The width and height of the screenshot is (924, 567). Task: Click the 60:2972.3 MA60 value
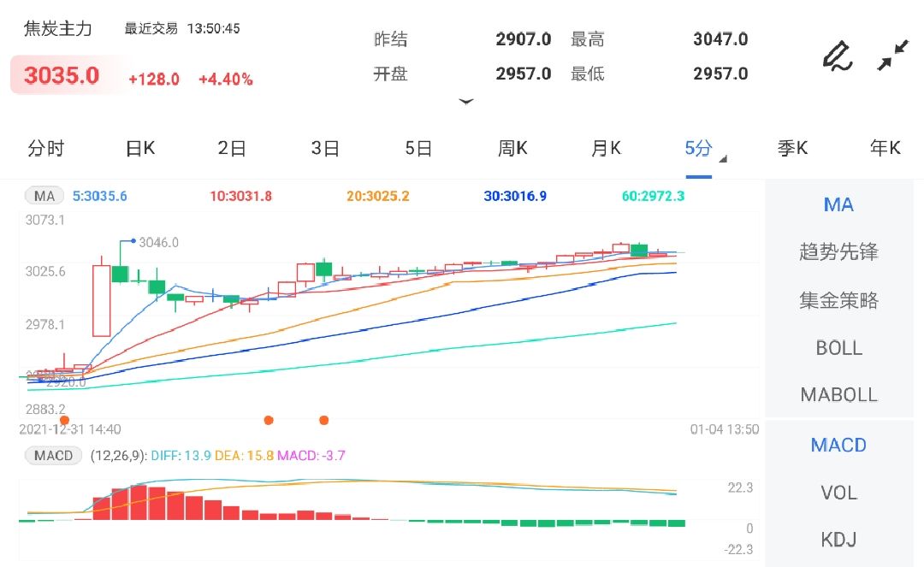[x=653, y=196]
